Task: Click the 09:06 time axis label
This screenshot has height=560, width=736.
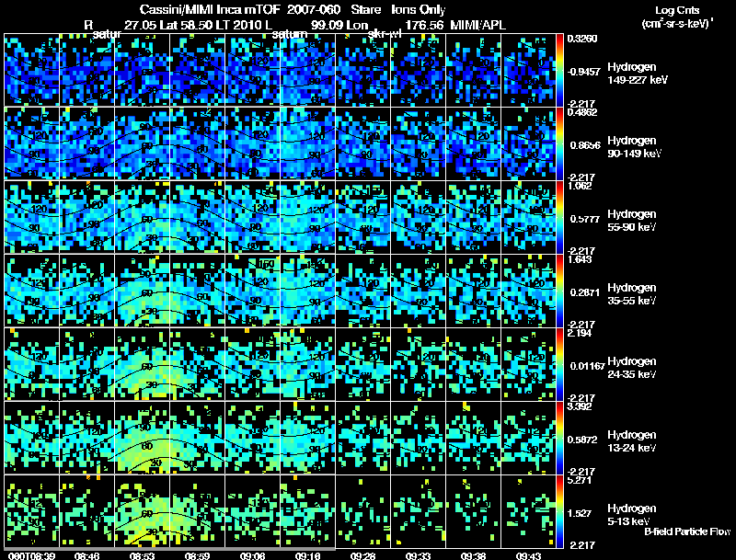Action: coord(252,556)
